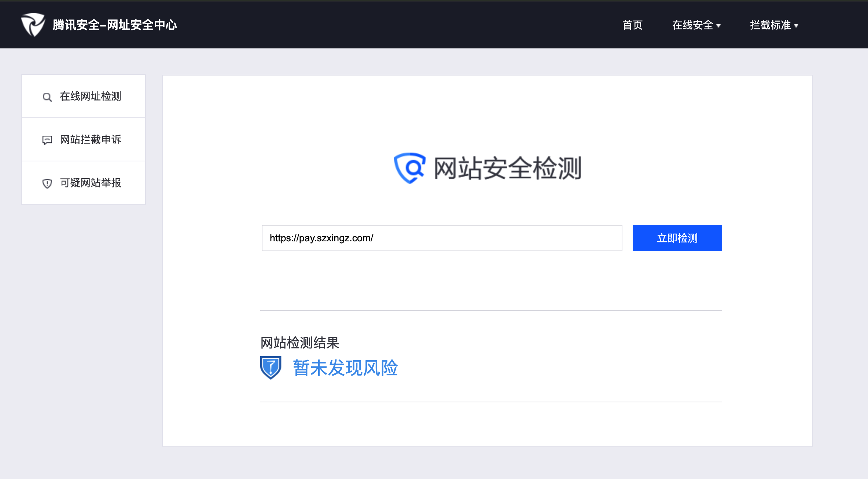Click the 腾讯安全-网址安全中心 title text
868x479 pixels.
pos(115,25)
